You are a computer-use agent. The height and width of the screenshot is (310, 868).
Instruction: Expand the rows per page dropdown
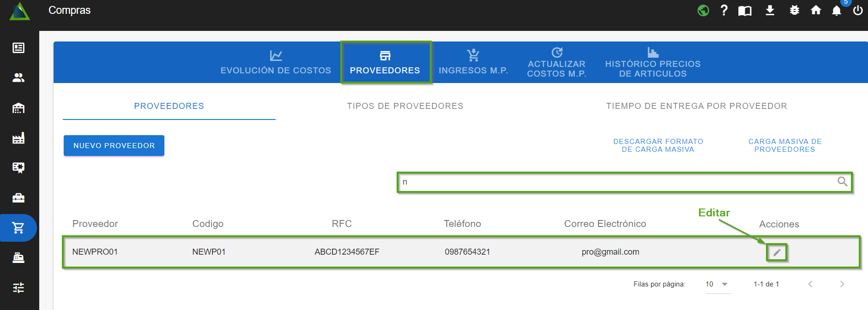click(x=724, y=284)
